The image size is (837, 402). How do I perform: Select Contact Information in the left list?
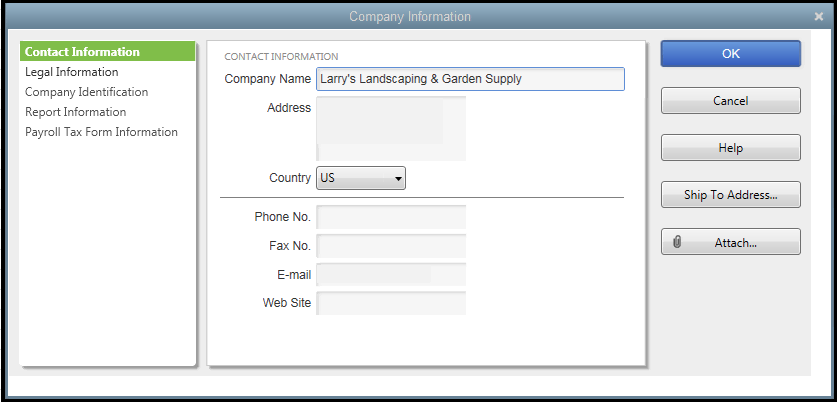click(x=83, y=52)
